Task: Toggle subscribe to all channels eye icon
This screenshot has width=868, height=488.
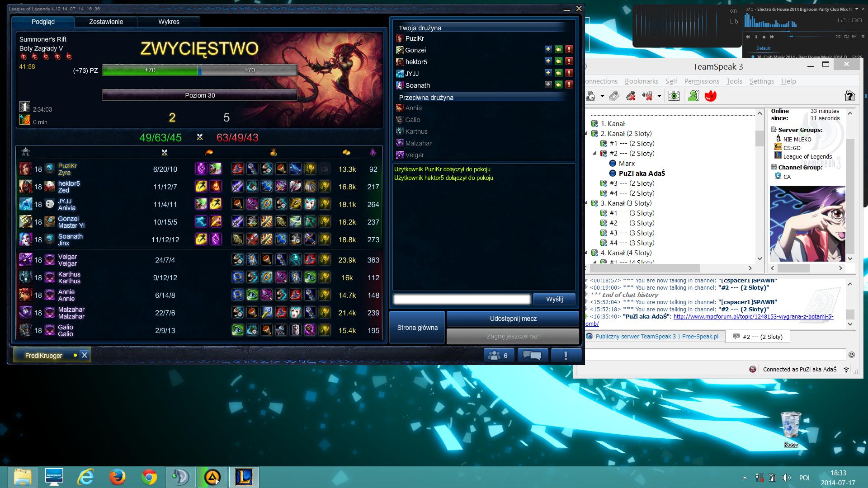Action: [x=674, y=96]
